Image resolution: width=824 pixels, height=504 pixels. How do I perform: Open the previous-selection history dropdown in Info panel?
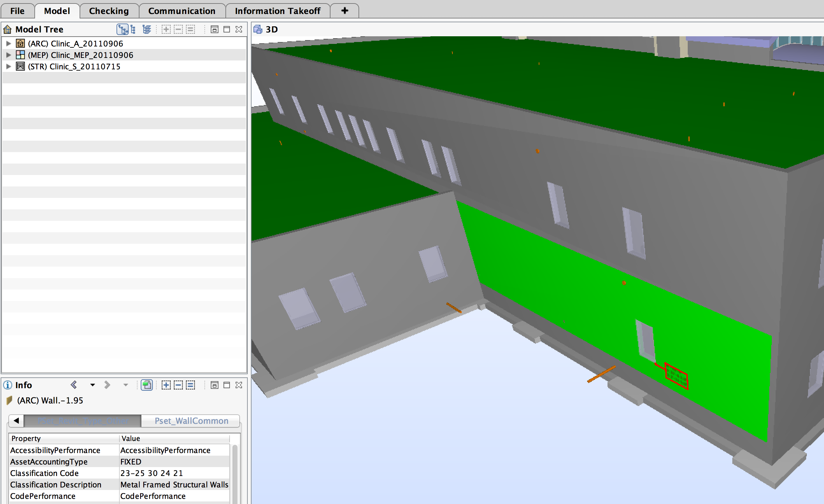[x=93, y=385]
